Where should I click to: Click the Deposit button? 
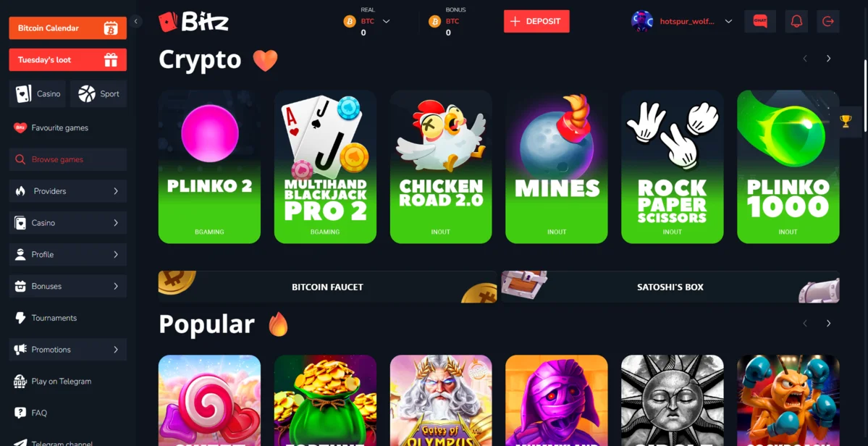tap(536, 22)
